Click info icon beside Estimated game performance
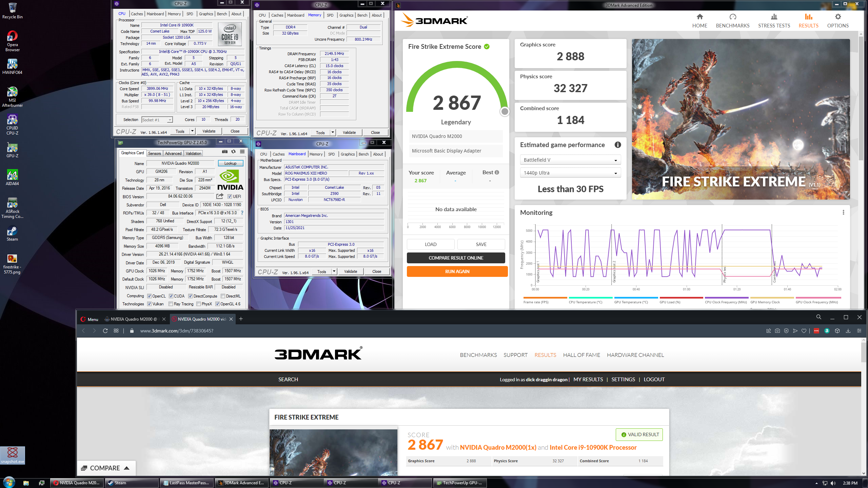868x488 pixels. (618, 145)
